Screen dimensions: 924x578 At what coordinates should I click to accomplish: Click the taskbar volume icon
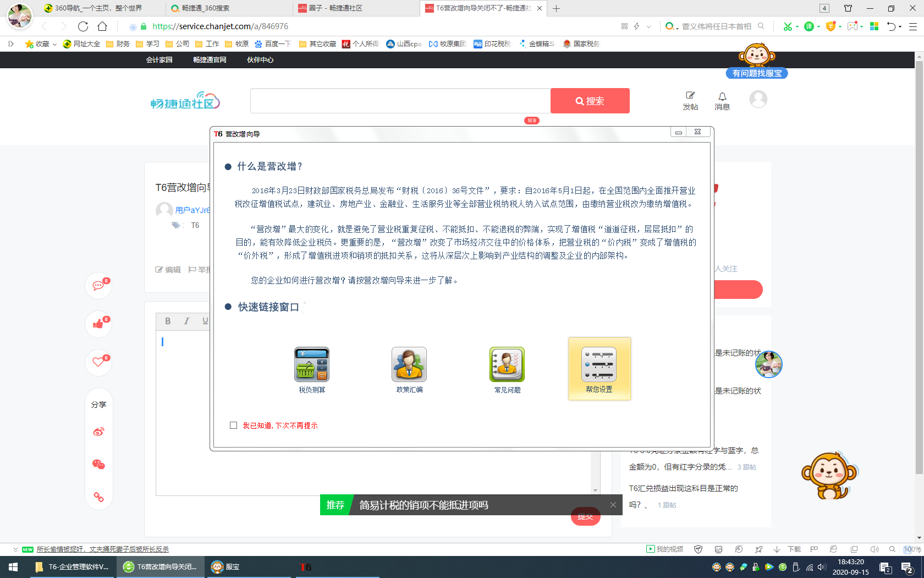pyautogui.click(x=822, y=568)
